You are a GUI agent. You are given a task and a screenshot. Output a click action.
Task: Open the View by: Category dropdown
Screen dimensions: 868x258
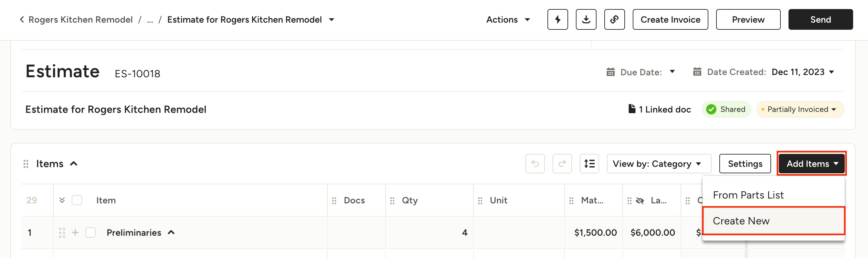tap(658, 164)
